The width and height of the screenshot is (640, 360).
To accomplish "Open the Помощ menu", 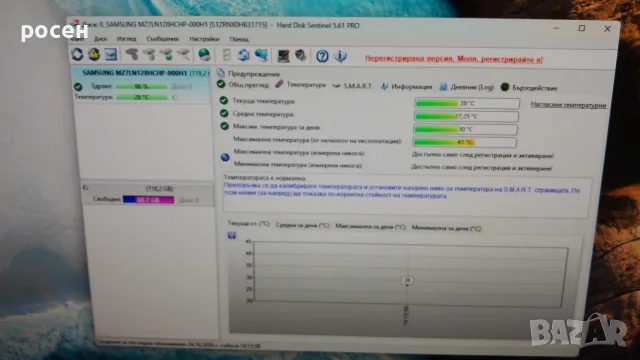I will click(239, 39).
